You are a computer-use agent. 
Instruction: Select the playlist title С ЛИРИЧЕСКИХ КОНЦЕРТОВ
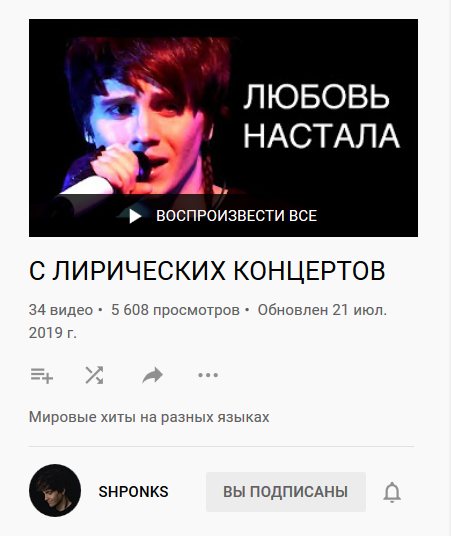coord(207,271)
